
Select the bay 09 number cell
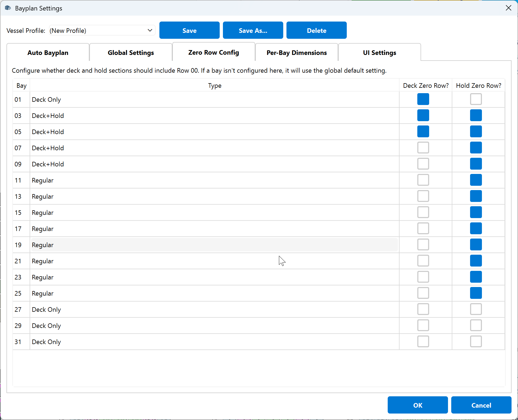click(x=21, y=164)
